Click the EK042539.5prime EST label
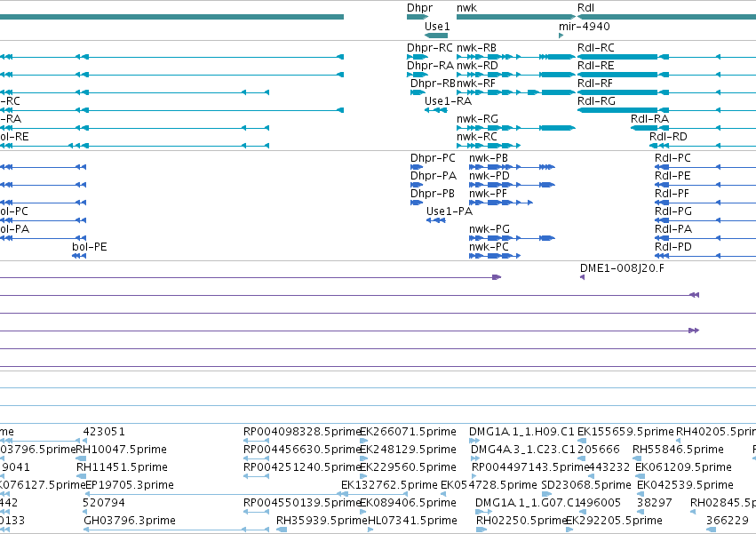The width and height of the screenshot is (756, 534). tap(685, 485)
